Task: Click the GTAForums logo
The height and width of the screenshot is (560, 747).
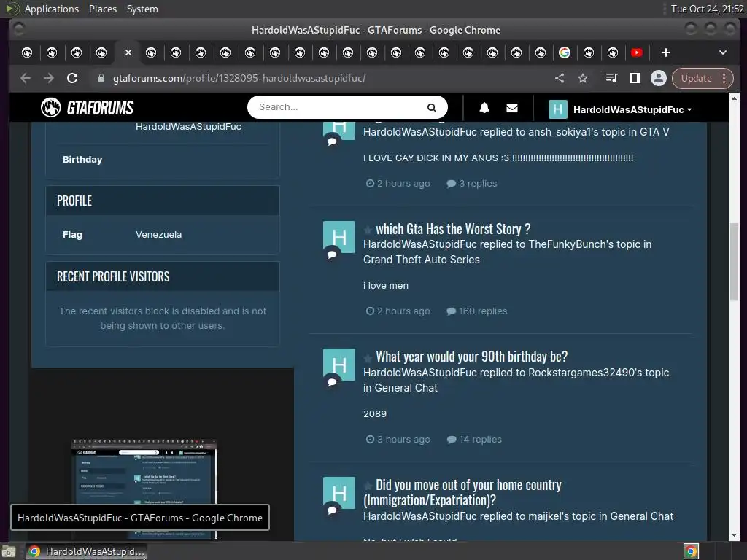Action: (88, 108)
